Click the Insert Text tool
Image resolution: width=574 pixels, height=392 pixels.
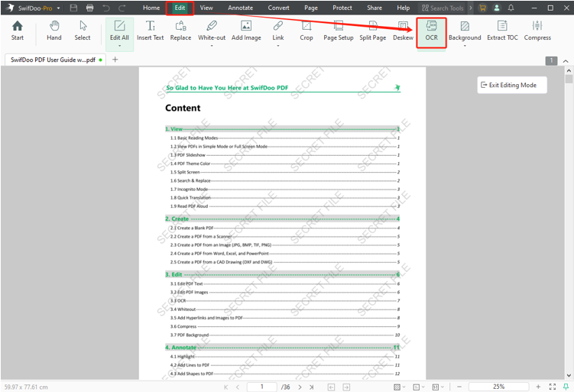coord(150,31)
